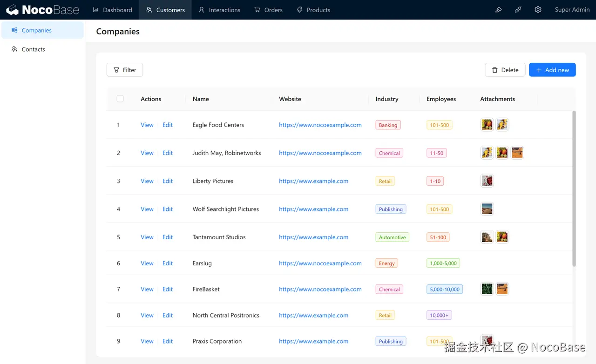Open the Products tab

313,10
